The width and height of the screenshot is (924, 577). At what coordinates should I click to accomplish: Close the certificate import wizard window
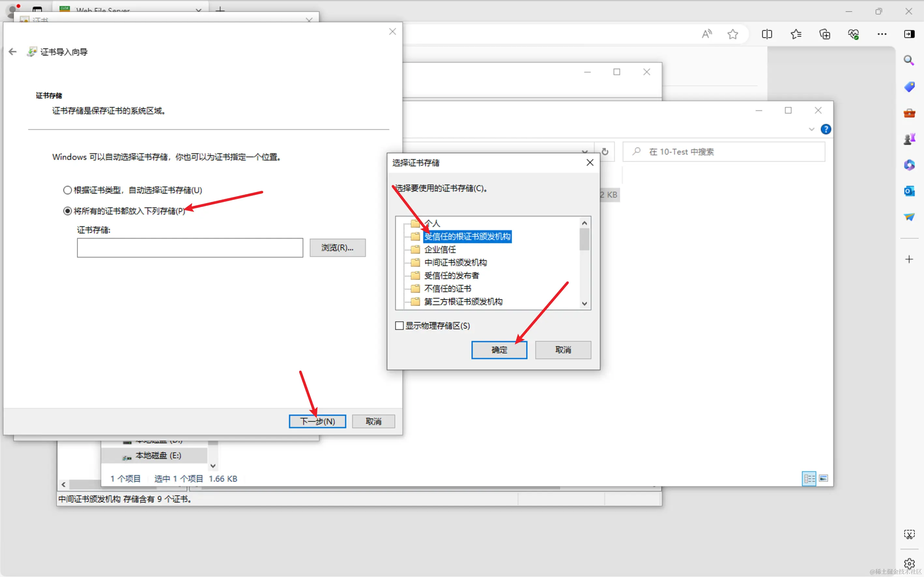pos(393,32)
